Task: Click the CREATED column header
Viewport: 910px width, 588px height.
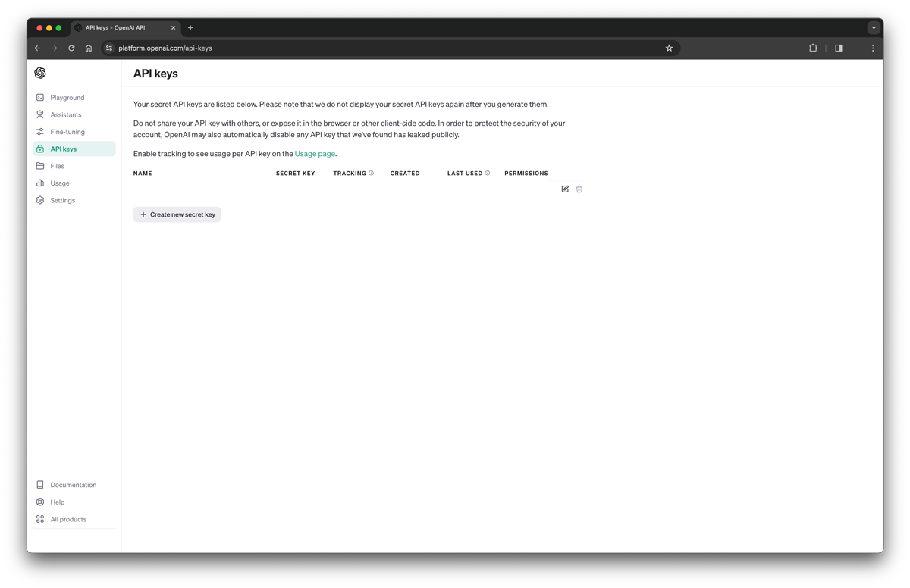Action: 405,174
